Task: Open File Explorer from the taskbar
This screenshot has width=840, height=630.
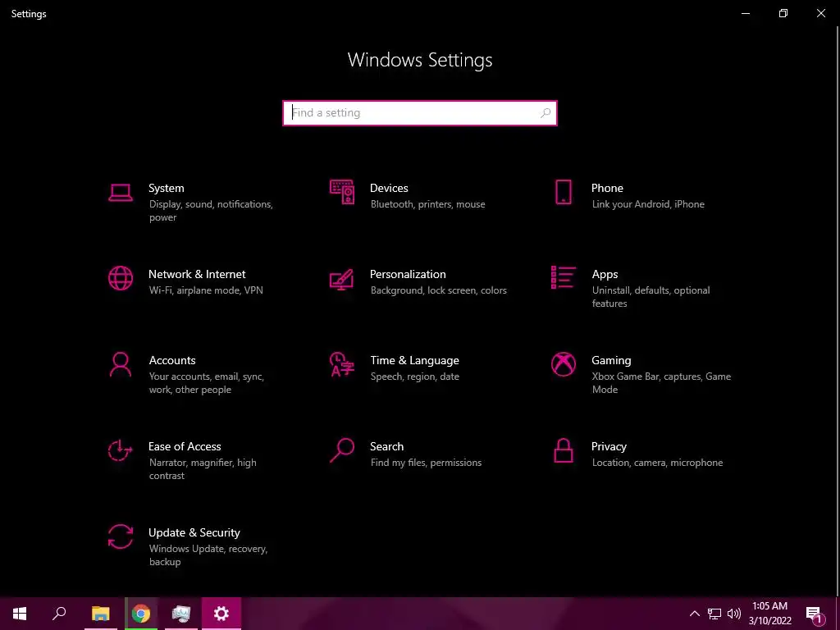Action: tap(101, 614)
